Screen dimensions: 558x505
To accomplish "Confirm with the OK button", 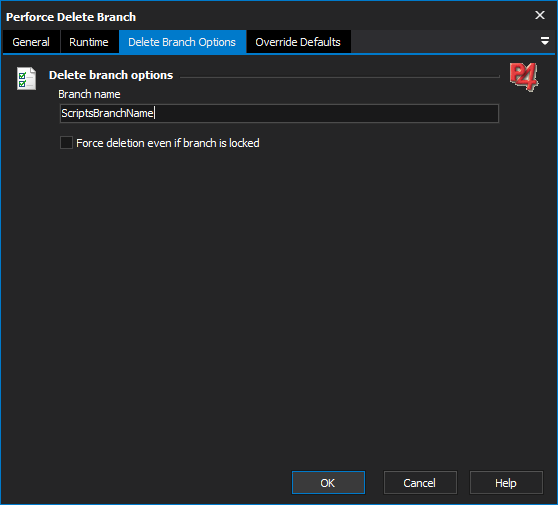I will point(328,483).
